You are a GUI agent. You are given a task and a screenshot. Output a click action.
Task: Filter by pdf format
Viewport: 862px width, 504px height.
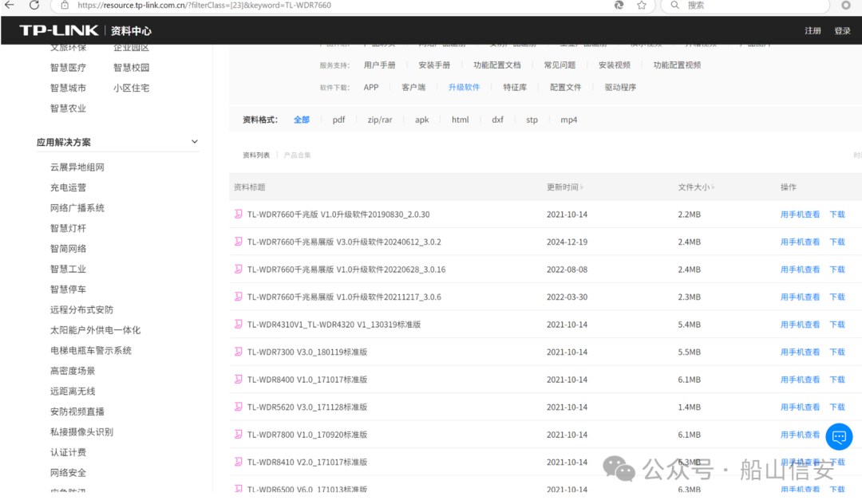(338, 120)
